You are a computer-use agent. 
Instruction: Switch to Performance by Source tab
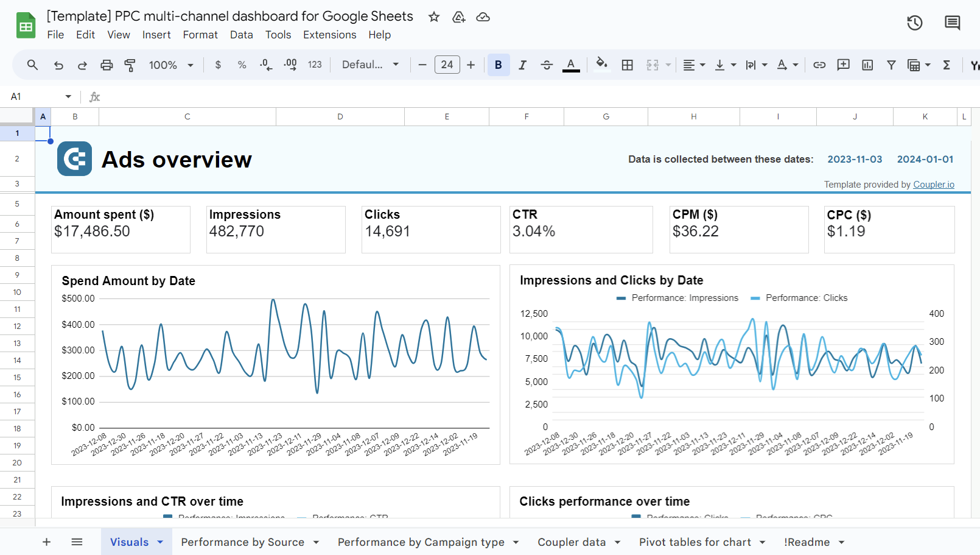point(242,542)
